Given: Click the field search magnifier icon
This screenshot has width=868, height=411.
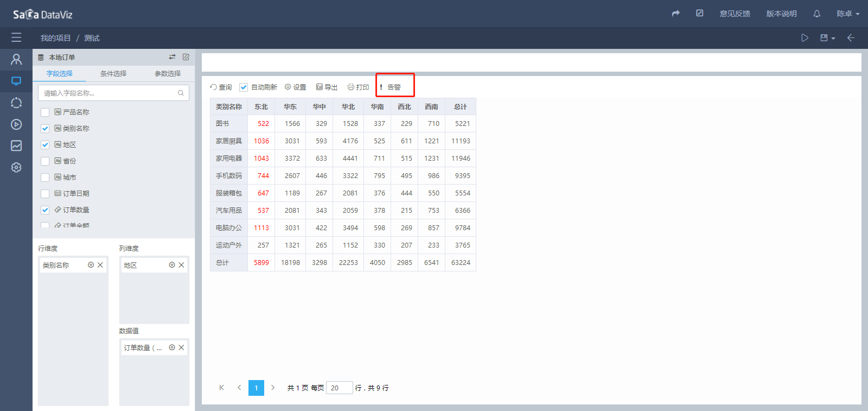Looking at the screenshot, I should tap(181, 93).
